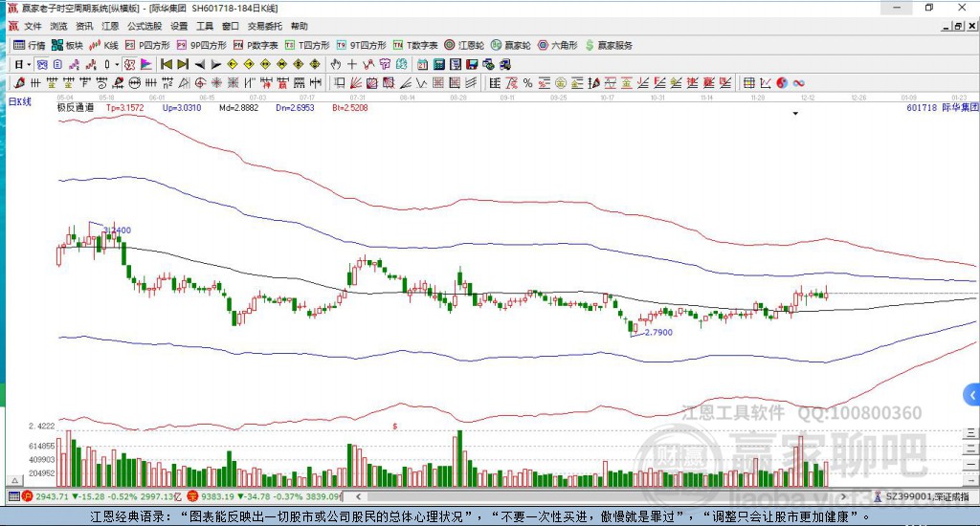Open the blue side panel chevron

[x=972, y=395]
